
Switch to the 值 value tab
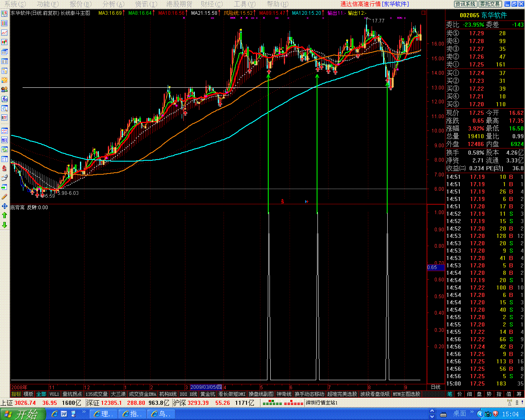(509, 394)
